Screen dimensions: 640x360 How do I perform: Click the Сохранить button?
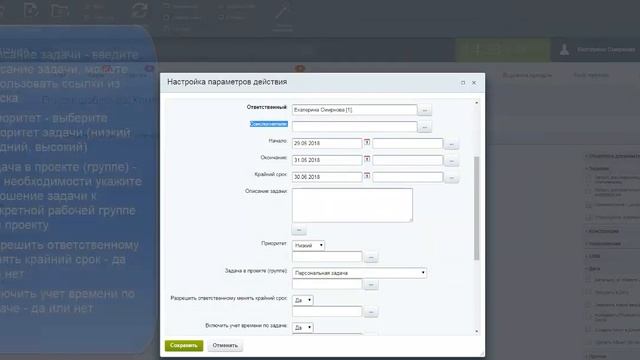tap(184, 345)
